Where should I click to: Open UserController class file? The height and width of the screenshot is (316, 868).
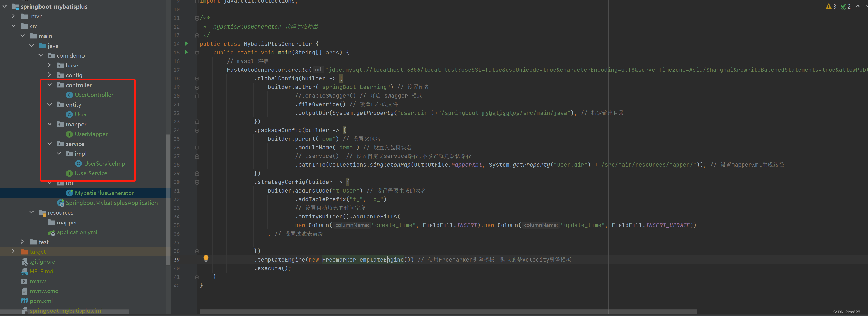(x=93, y=94)
